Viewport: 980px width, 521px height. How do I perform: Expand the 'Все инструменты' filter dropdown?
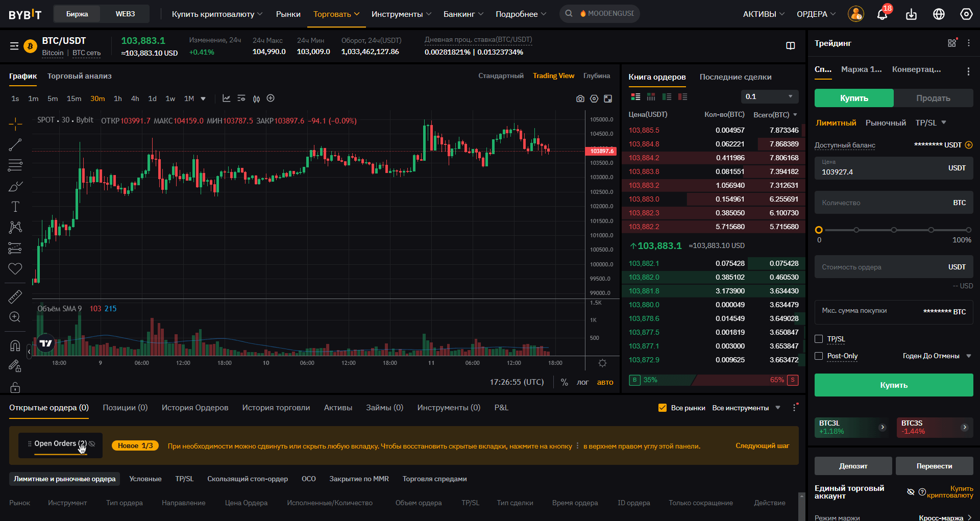point(746,408)
